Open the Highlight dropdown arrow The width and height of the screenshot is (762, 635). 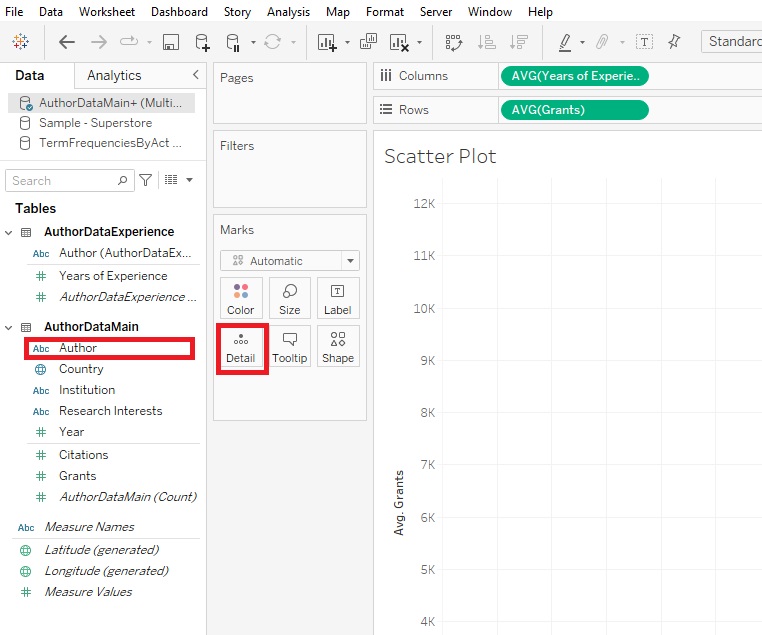coord(582,43)
